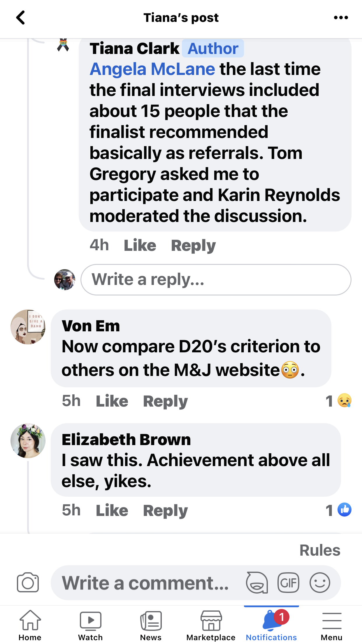Click the Angela McLane mention link

pyautogui.click(x=152, y=69)
